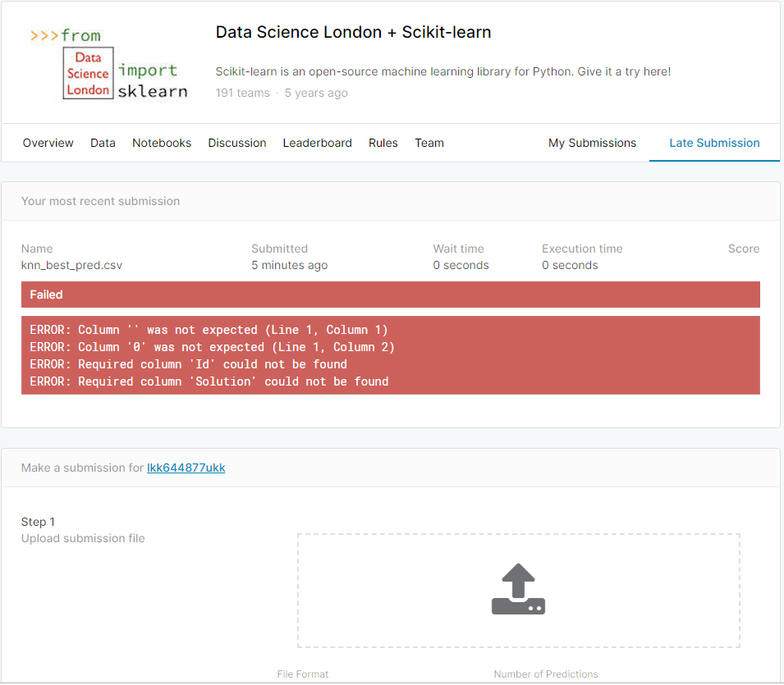
Task: Open the Rules tab
Action: (x=383, y=143)
